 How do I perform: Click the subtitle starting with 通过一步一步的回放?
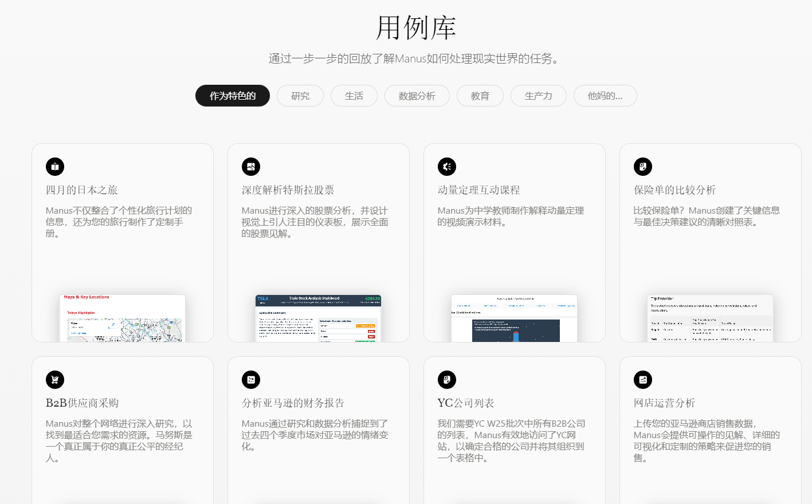tap(416, 58)
